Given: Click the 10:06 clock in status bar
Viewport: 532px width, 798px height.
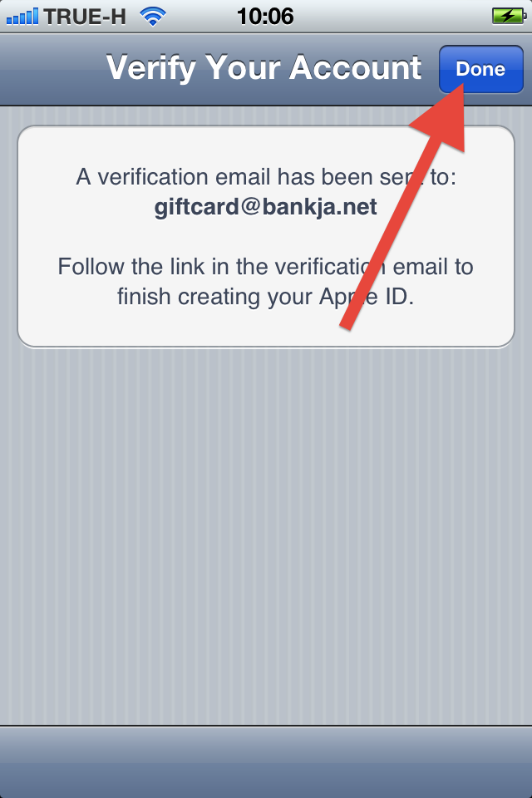Looking at the screenshot, I should tap(265, 17).
